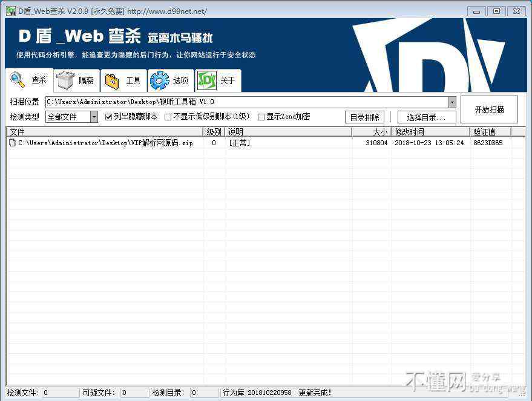Click the magnifier icon on 查杀 tab
The height and width of the screenshot is (401, 532).
click(x=18, y=80)
